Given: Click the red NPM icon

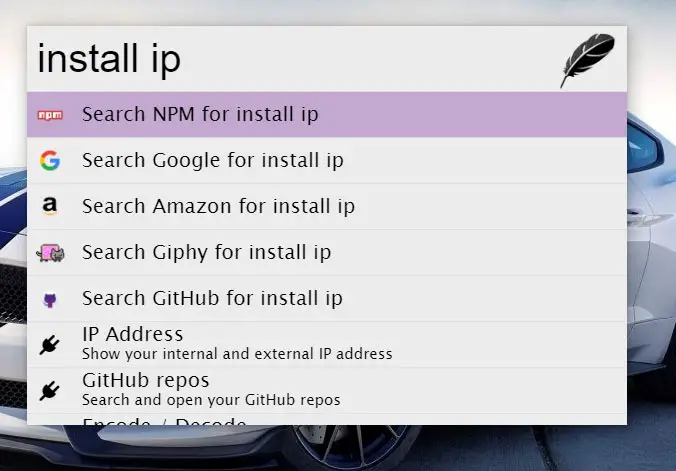Looking at the screenshot, I should click(49, 115).
